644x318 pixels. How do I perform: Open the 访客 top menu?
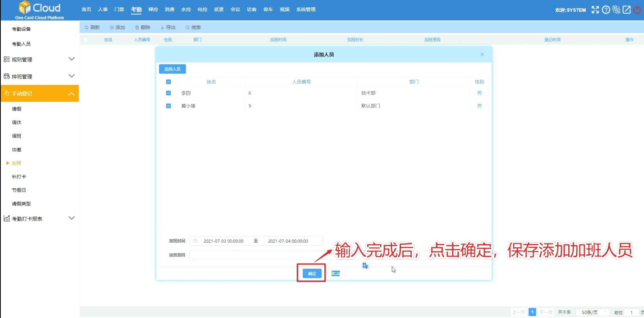coord(251,9)
